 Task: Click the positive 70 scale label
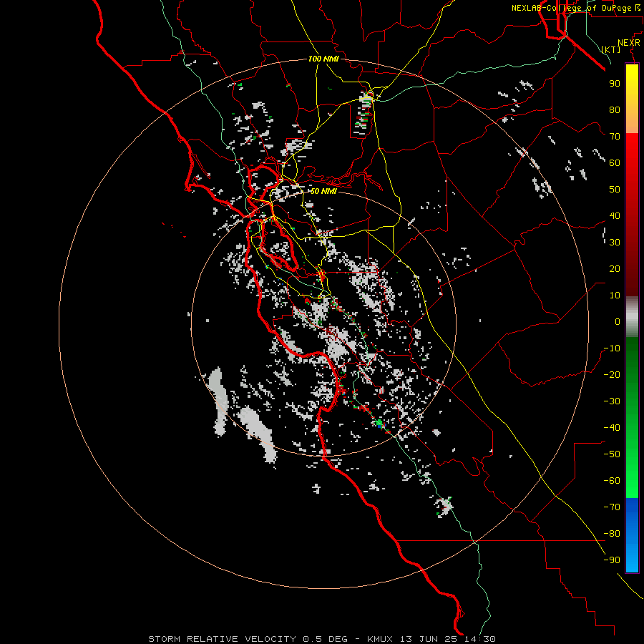click(615, 137)
